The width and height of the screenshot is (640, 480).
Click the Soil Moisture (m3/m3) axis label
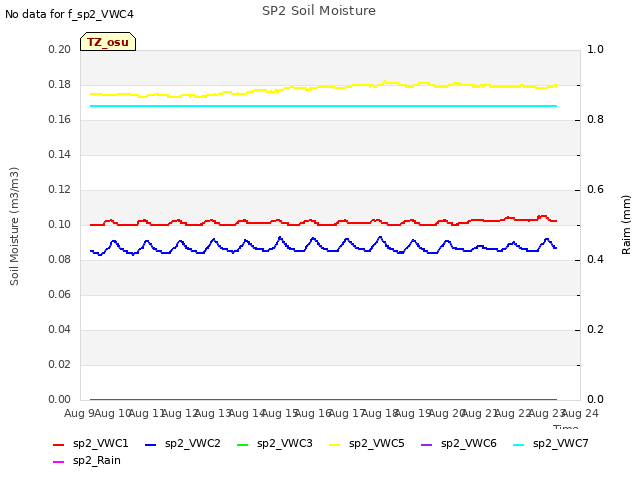[14, 226]
